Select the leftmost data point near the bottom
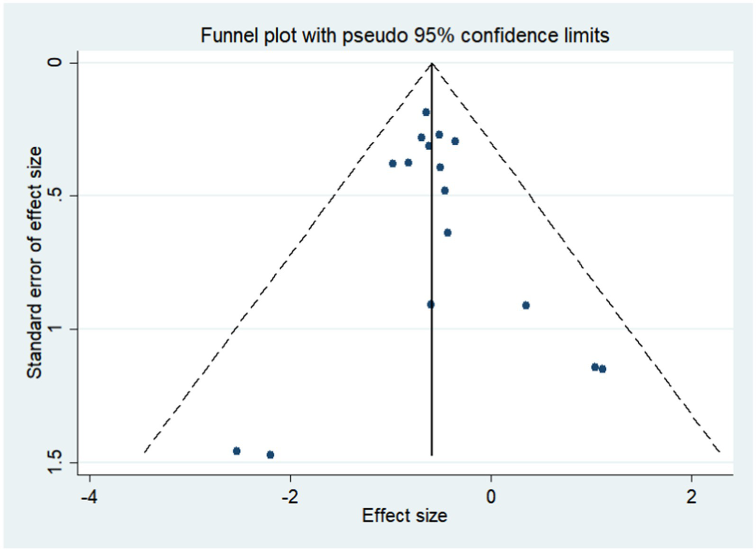Screen dimensions: 756x552 236,451
